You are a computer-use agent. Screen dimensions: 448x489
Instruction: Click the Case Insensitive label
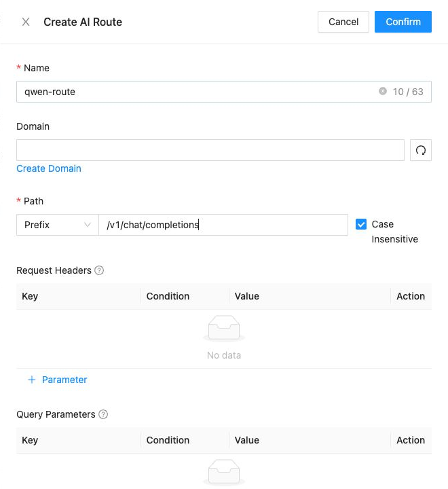394,232
